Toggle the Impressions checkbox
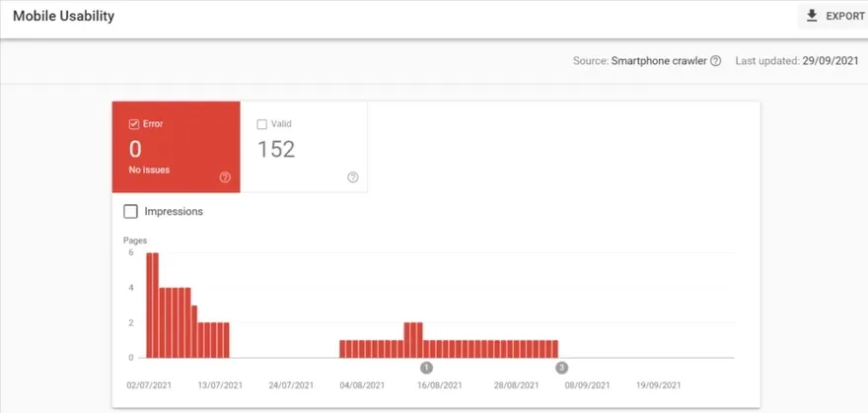 tap(130, 211)
